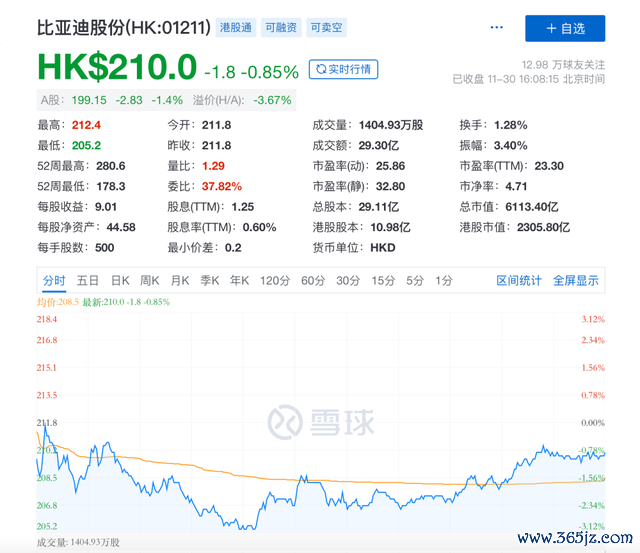Click the 换手 value 1.28%
This screenshot has width=640, height=553.
510,125
